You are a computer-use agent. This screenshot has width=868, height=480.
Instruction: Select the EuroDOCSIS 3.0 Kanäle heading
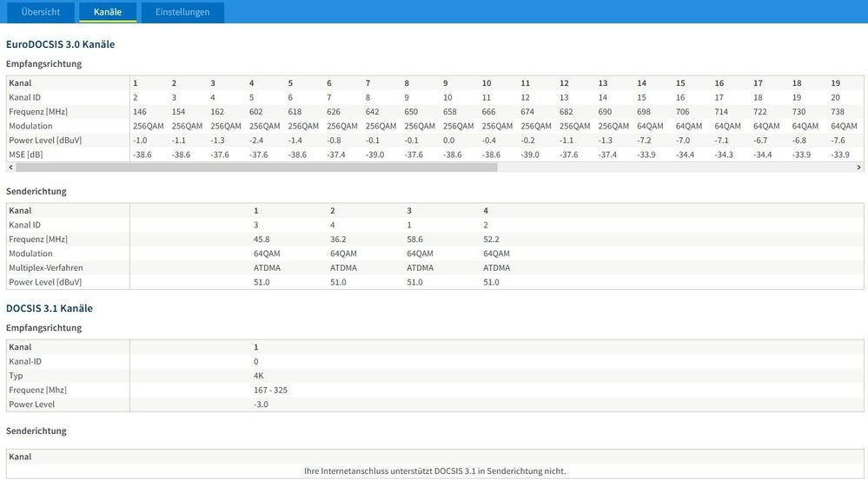coord(60,44)
